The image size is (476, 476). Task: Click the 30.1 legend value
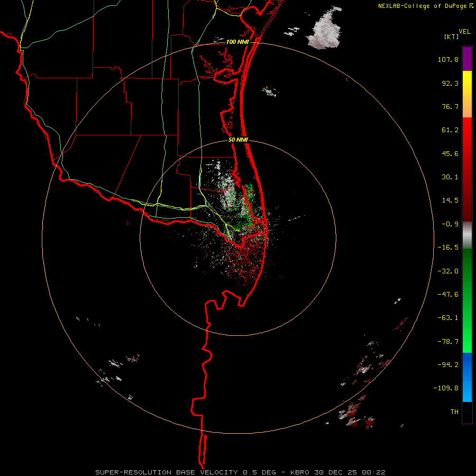pyautogui.click(x=450, y=177)
